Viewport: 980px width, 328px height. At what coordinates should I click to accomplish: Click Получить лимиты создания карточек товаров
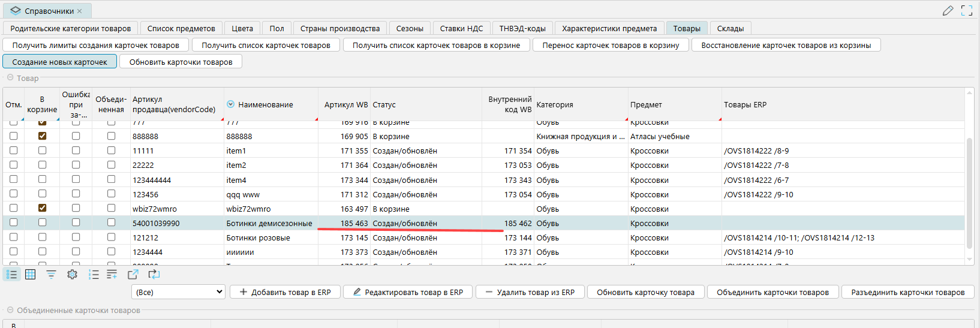[x=96, y=45]
